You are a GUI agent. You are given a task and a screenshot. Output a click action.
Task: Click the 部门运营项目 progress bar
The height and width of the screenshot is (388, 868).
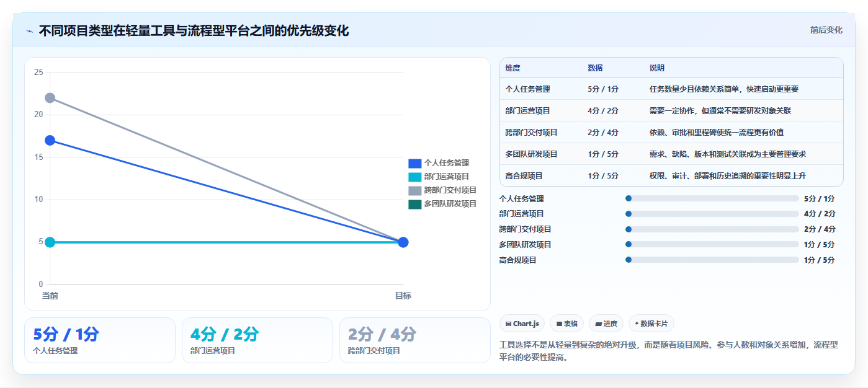(x=712, y=214)
